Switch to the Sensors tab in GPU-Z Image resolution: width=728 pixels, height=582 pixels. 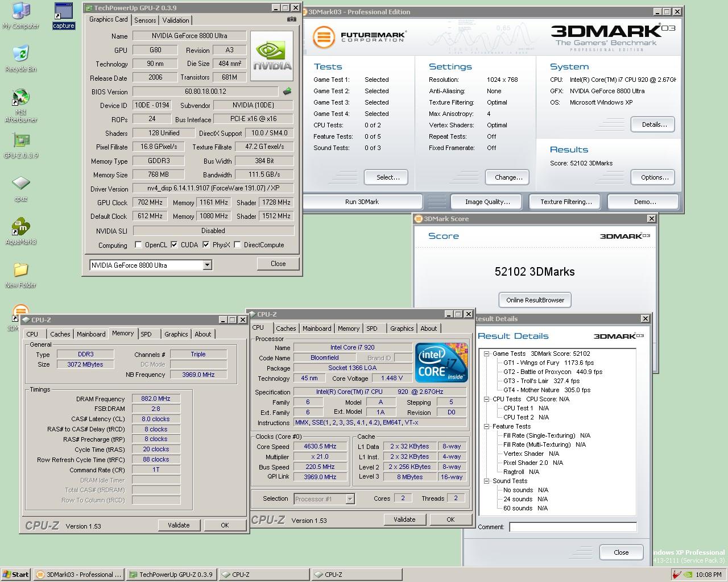(x=145, y=20)
